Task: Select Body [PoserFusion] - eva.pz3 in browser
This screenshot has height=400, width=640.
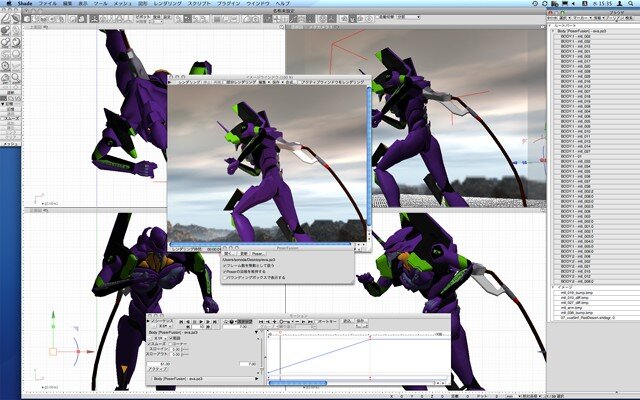Action: click(582, 31)
